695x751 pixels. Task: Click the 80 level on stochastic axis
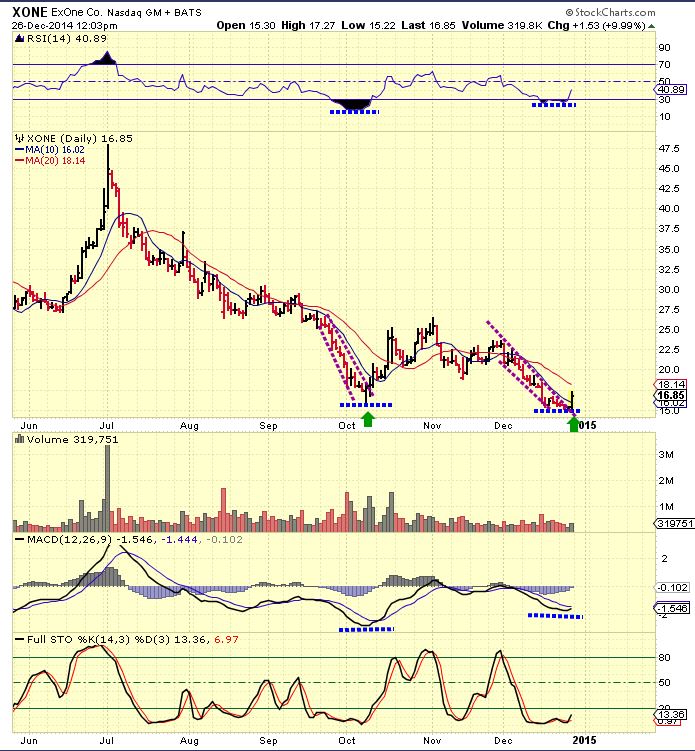665,658
